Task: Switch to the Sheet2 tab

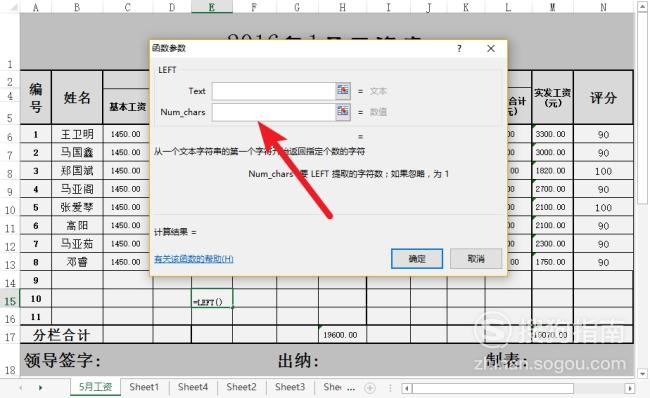Action: click(x=241, y=387)
